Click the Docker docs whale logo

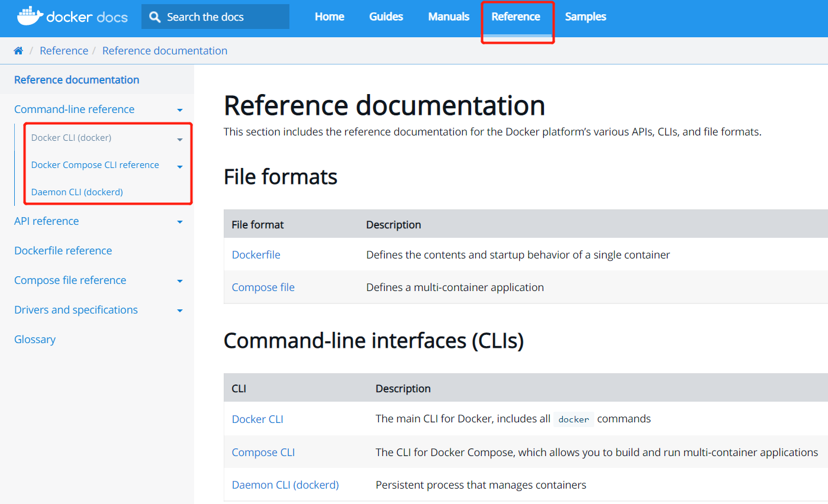(72, 17)
